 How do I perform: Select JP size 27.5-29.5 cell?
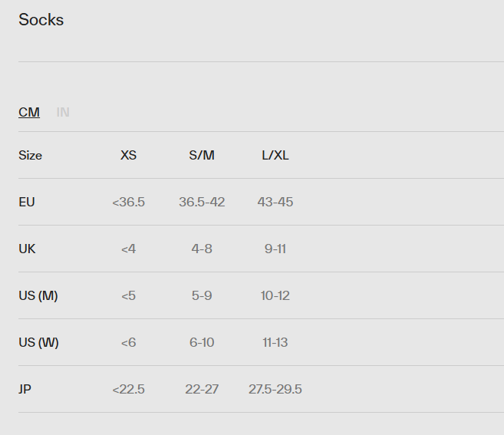pos(275,389)
